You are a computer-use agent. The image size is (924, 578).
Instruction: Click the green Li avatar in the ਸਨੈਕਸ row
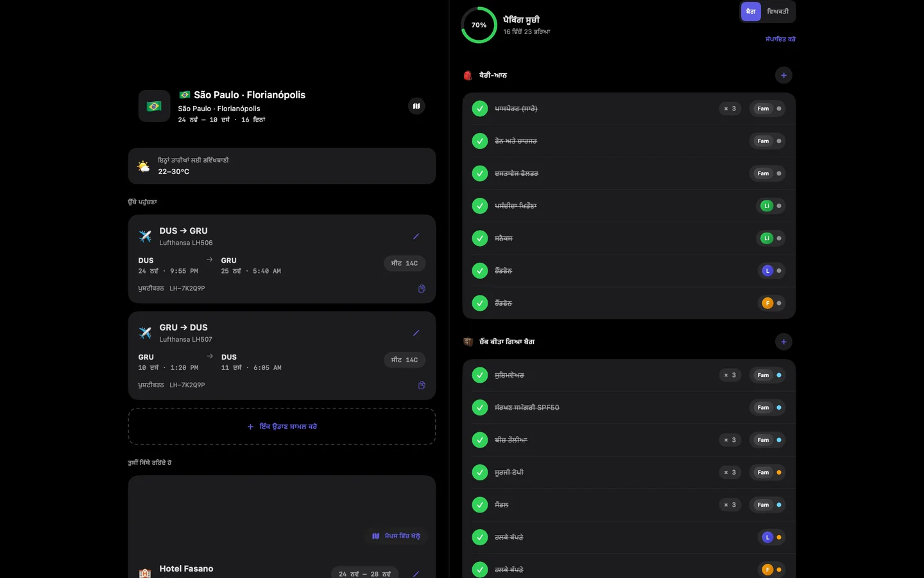pos(766,238)
